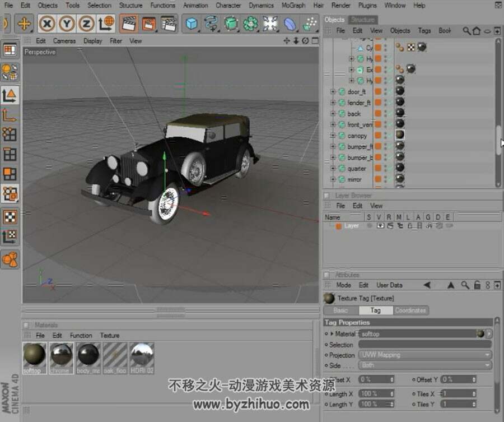
Task: Toggle Layer view visibility icon
Action: click(x=380, y=226)
